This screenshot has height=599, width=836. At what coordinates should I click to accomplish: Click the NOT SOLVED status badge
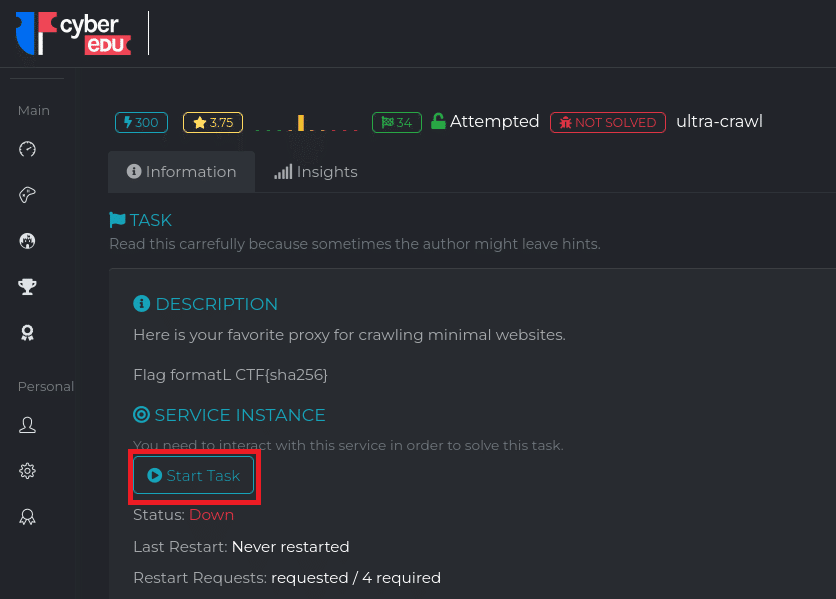(x=608, y=123)
